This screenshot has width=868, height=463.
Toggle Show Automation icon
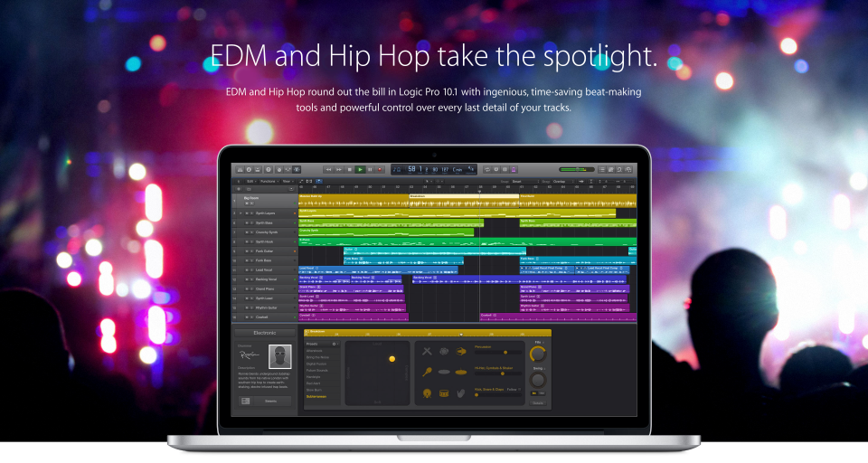click(x=301, y=181)
